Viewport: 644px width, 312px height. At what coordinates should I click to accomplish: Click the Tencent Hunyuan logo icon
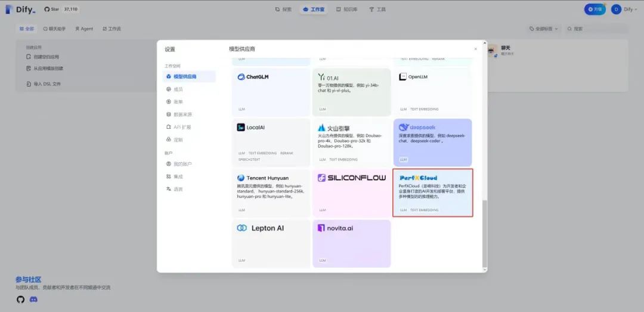tap(241, 178)
